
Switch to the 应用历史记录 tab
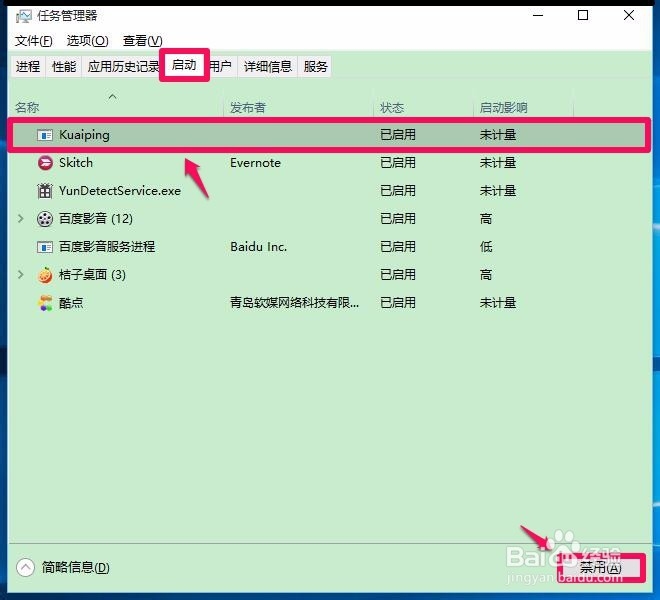click(122, 67)
